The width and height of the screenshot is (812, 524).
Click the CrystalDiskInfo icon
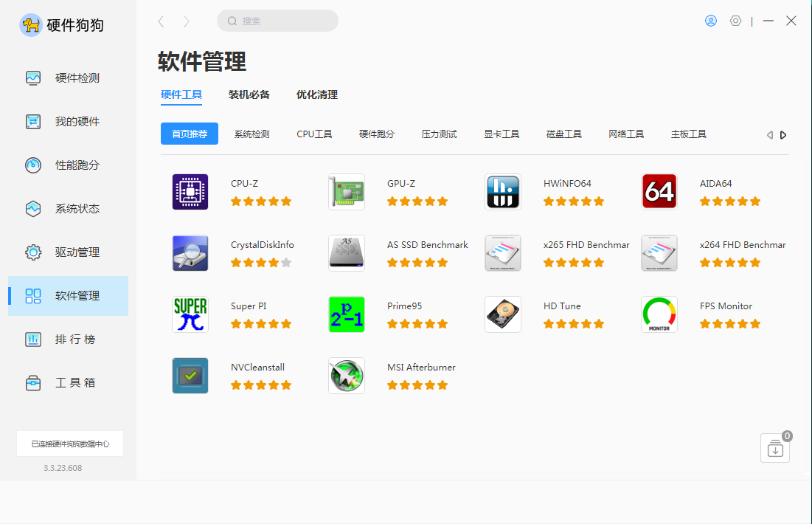[190, 253]
